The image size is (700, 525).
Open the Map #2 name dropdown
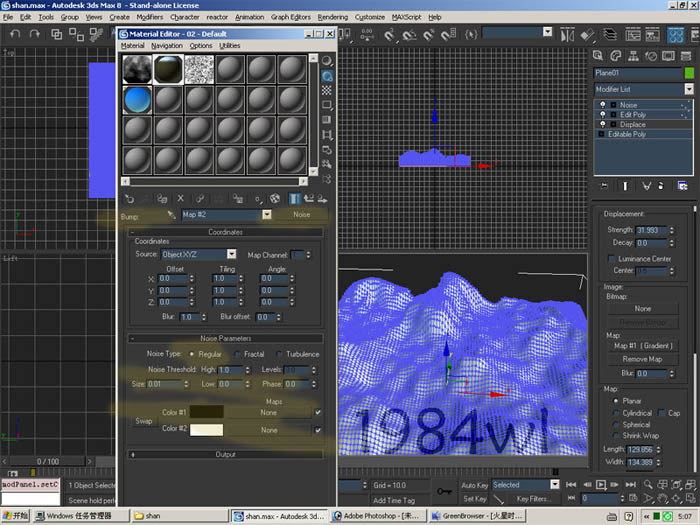[x=267, y=215]
